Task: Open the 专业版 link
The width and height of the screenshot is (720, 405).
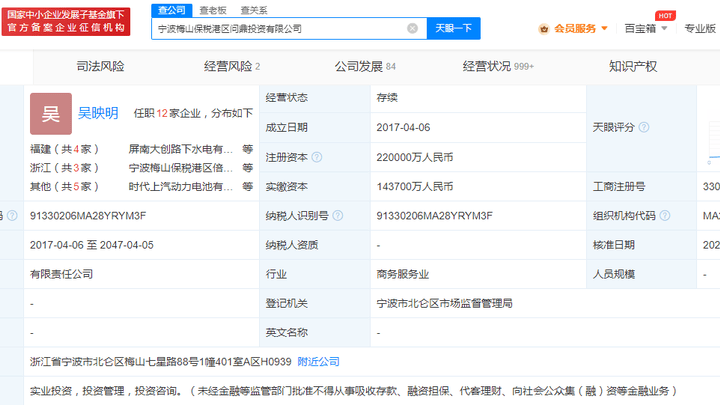Action: point(700,28)
